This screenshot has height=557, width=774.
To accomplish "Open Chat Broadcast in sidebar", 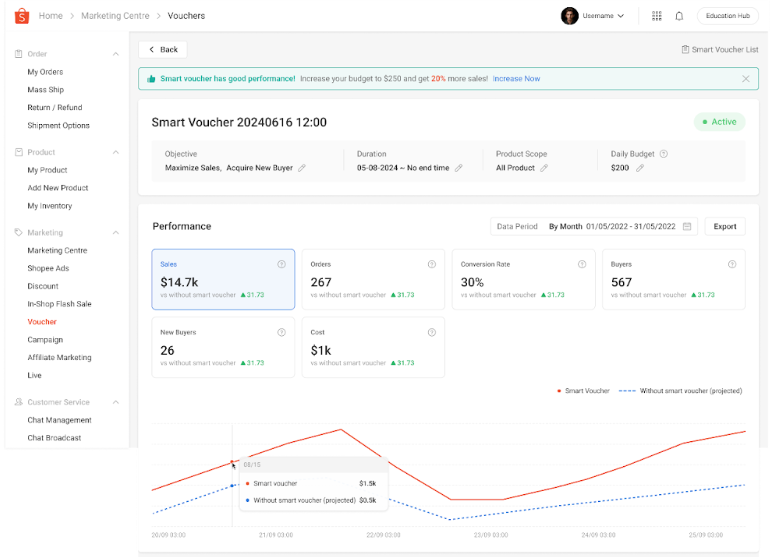I will click(54, 438).
